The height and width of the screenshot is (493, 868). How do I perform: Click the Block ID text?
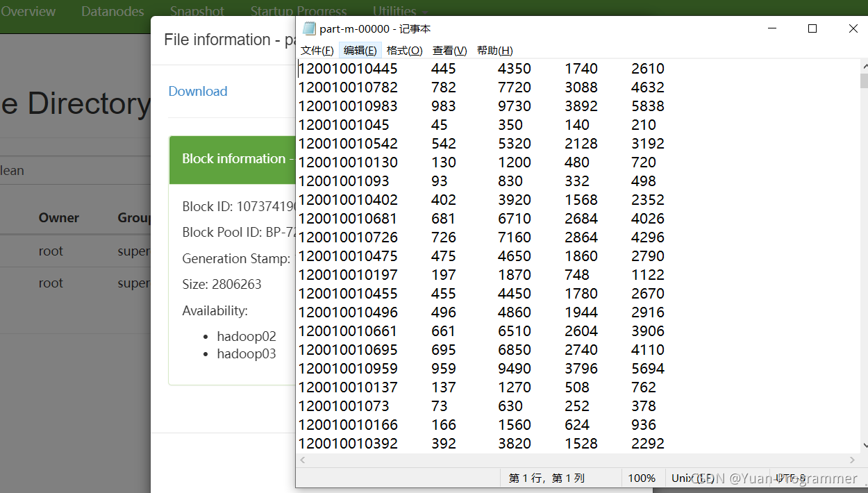pos(239,207)
